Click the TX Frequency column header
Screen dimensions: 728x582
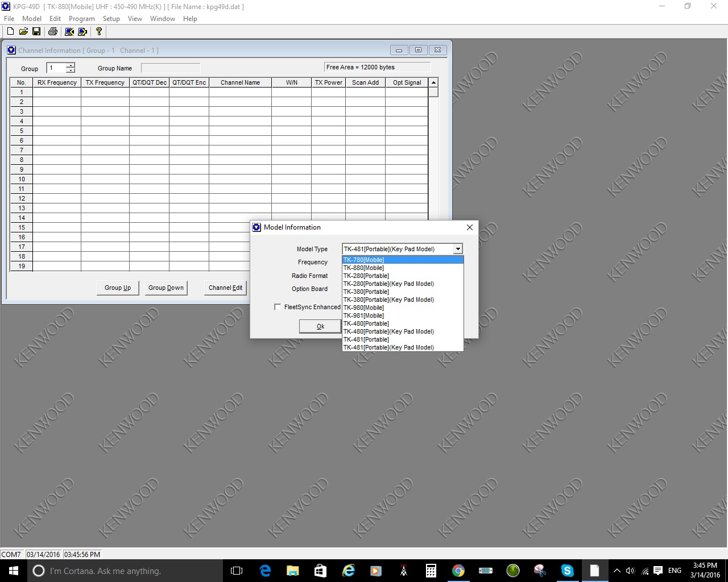(105, 82)
